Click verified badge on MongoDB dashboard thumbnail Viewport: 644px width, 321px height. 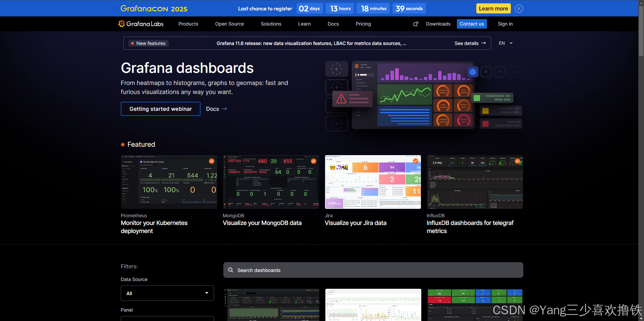314,161
